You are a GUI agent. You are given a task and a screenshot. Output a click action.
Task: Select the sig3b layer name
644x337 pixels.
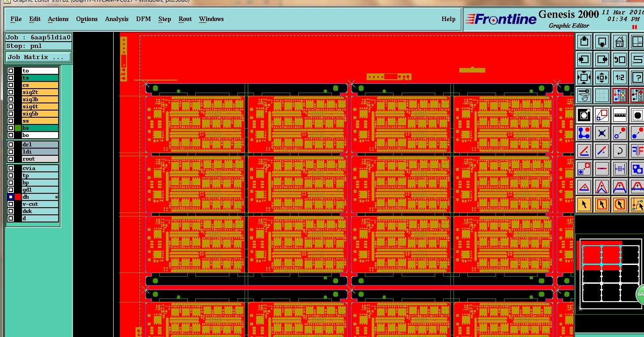point(40,99)
